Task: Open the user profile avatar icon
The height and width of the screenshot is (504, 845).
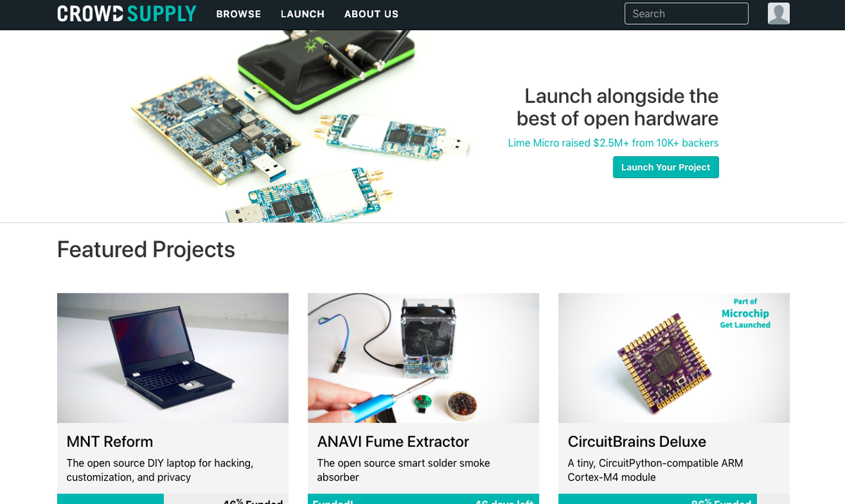Action: tap(778, 13)
